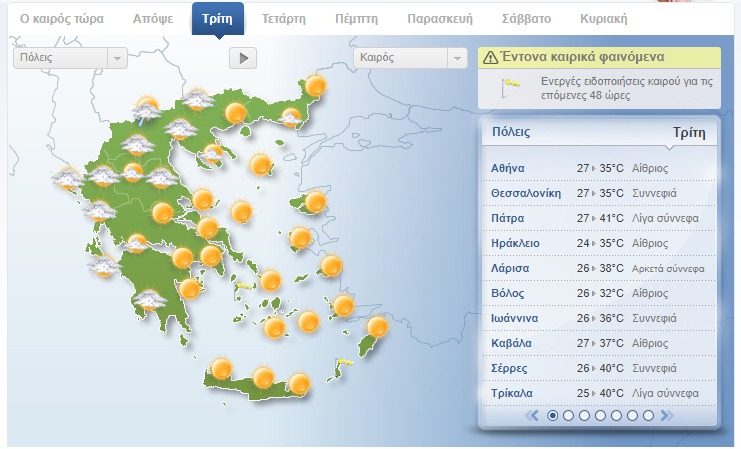Image resolution: width=741 pixels, height=449 pixels.
Task: Click the sun icon on eastern Crete
Action: click(298, 383)
